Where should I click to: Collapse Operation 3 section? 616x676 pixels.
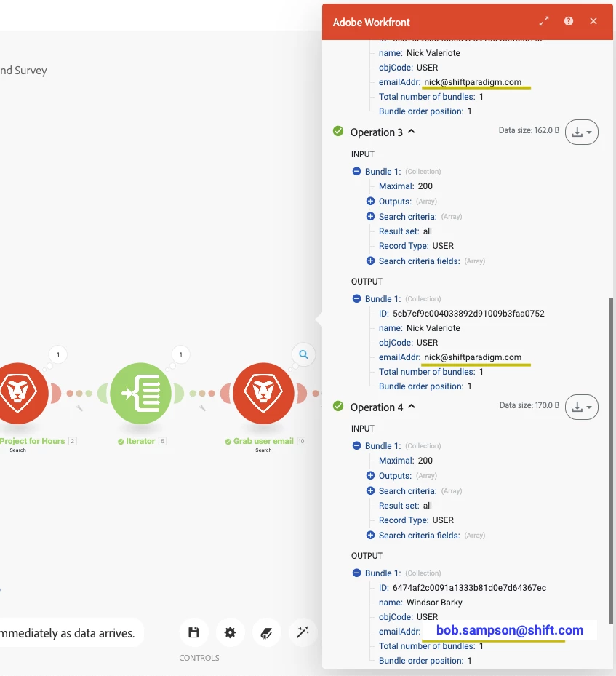pyautogui.click(x=412, y=132)
